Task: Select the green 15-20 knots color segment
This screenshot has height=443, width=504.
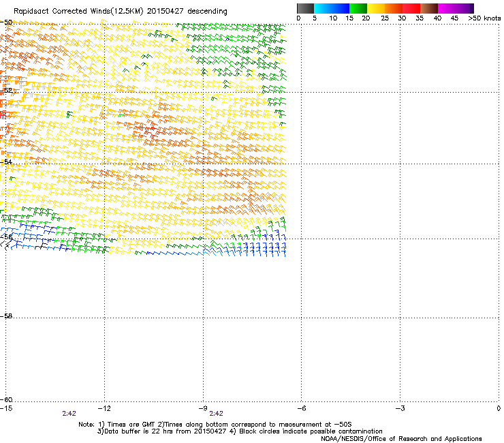Action: click(358, 8)
